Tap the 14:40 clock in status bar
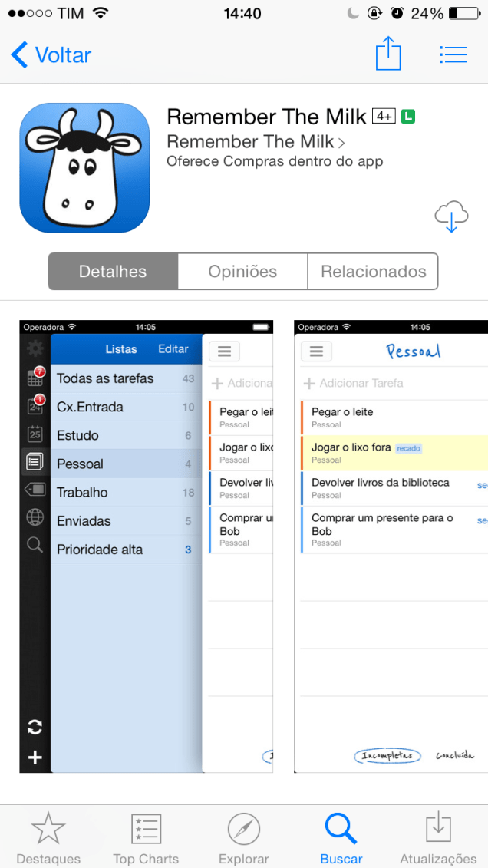 pos(242,14)
